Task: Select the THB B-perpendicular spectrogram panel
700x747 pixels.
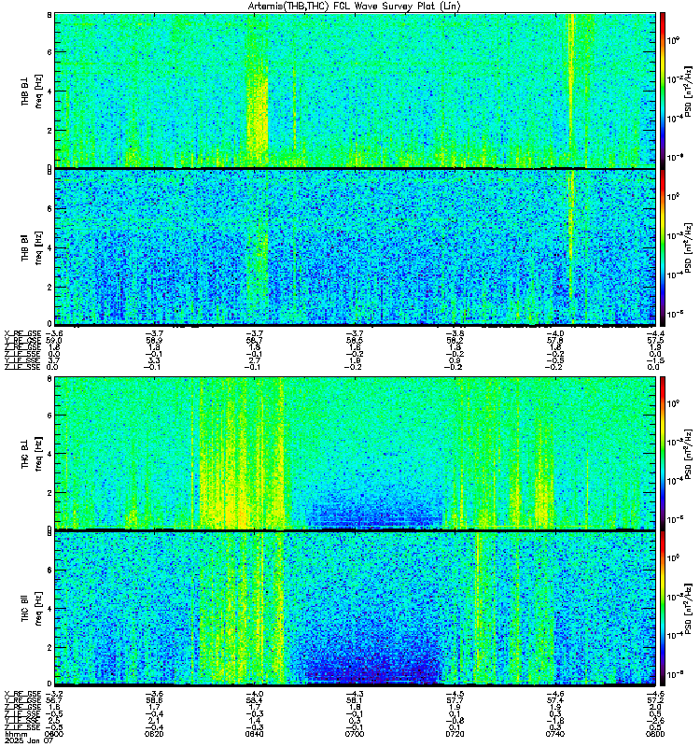Action: (x=355, y=90)
